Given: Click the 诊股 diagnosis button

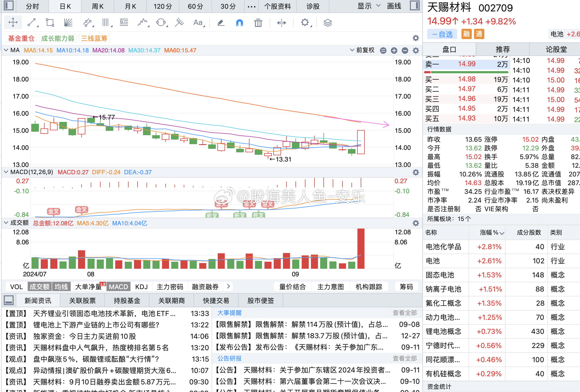Looking at the screenshot, I should (x=313, y=6).
